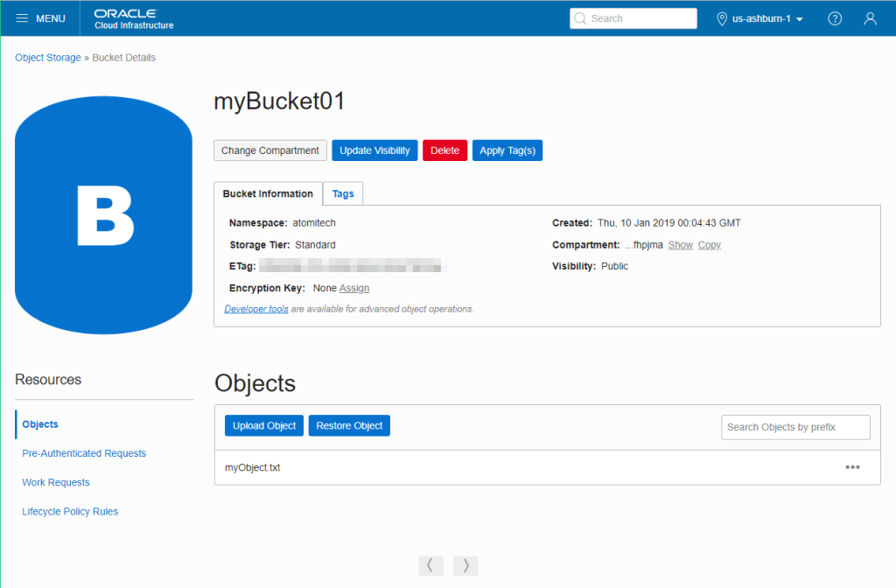The height and width of the screenshot is (588, 896).
Task: Open the hamburger MENU icon
Action: (22, 18)
